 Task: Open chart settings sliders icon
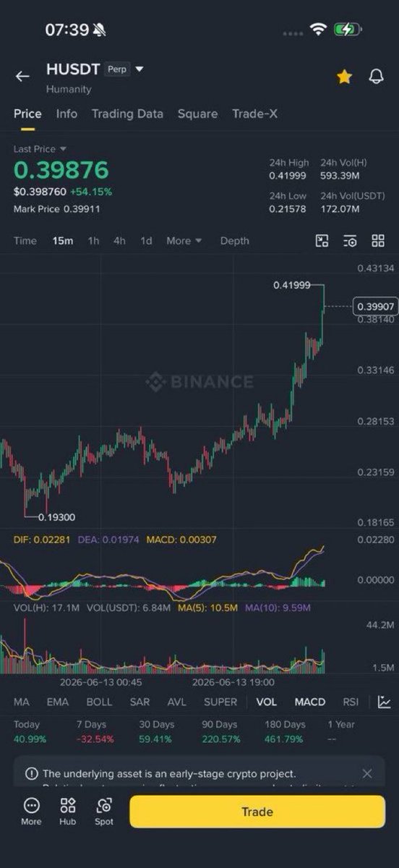350,241
